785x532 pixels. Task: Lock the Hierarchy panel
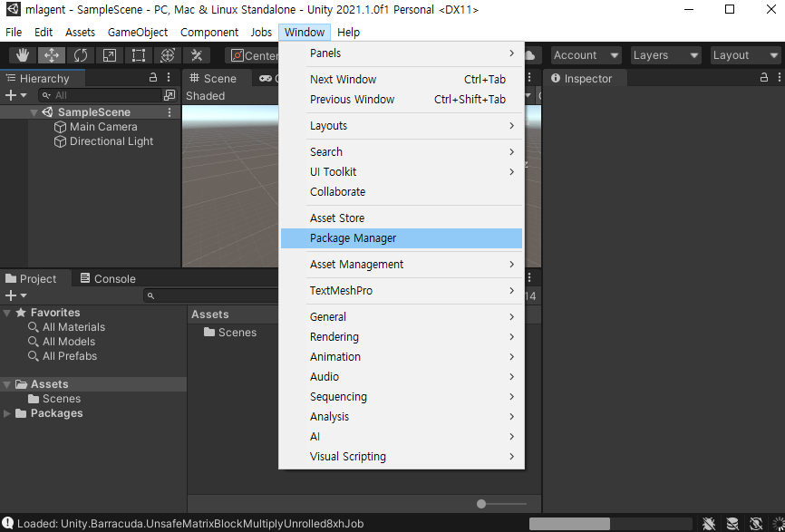[153, 78]
